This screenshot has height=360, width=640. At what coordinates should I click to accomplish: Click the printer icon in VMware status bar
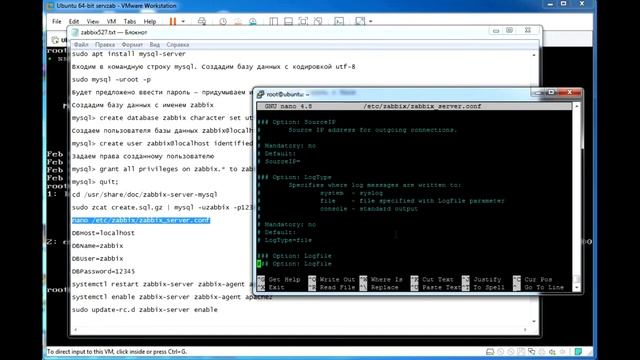[542, 351]
